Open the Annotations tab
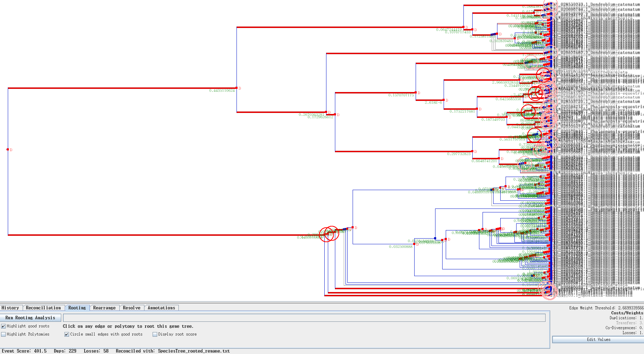Screen dimensions: 644x354 click(161, 308)
